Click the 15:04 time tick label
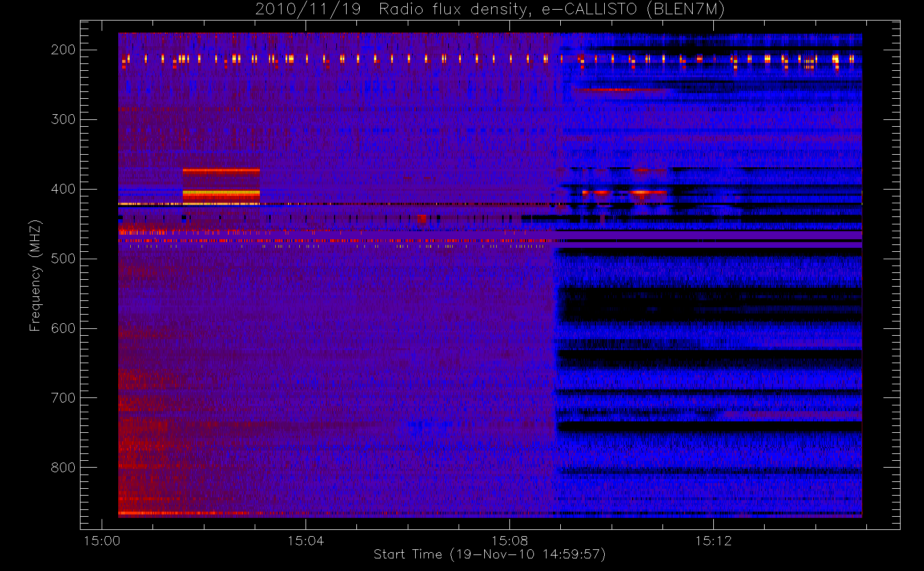The height and width of the screenshot is (571, 924). (306, 541)
